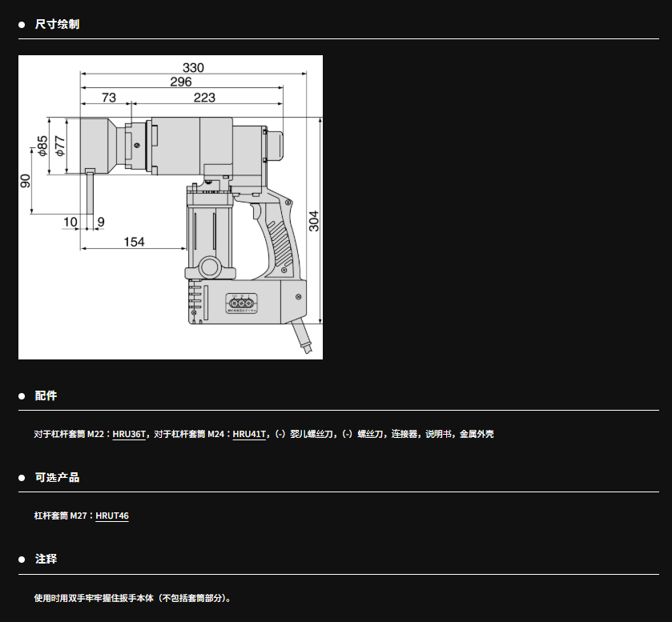Click the φ85 diameter label
The height and width of the screenshot is (622, 672).
click(42, 146)
